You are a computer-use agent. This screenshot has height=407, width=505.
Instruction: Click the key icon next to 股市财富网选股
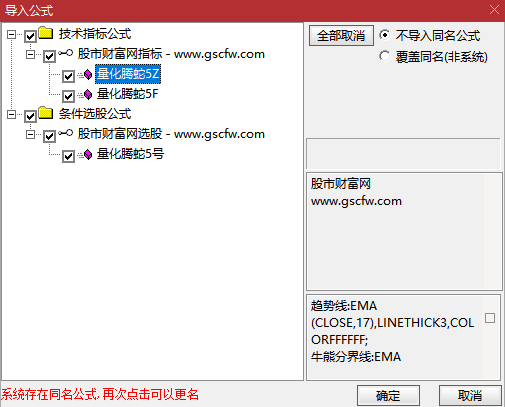66,133
